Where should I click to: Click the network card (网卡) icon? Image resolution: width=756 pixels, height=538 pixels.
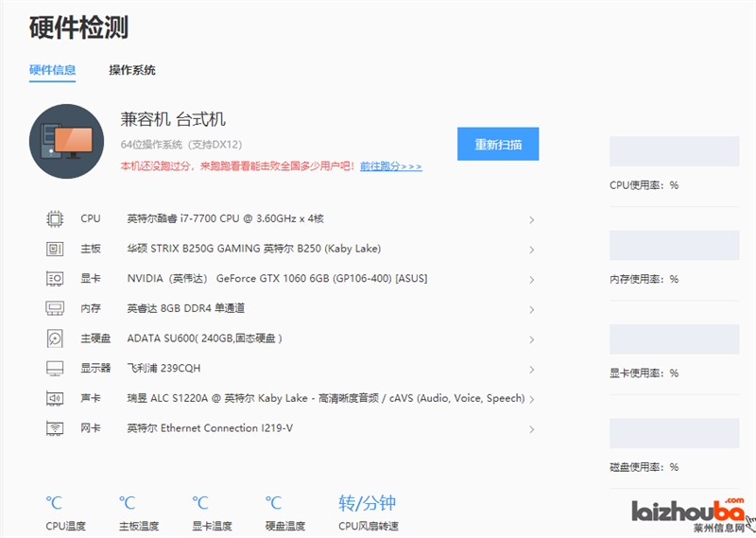(55, 428)
